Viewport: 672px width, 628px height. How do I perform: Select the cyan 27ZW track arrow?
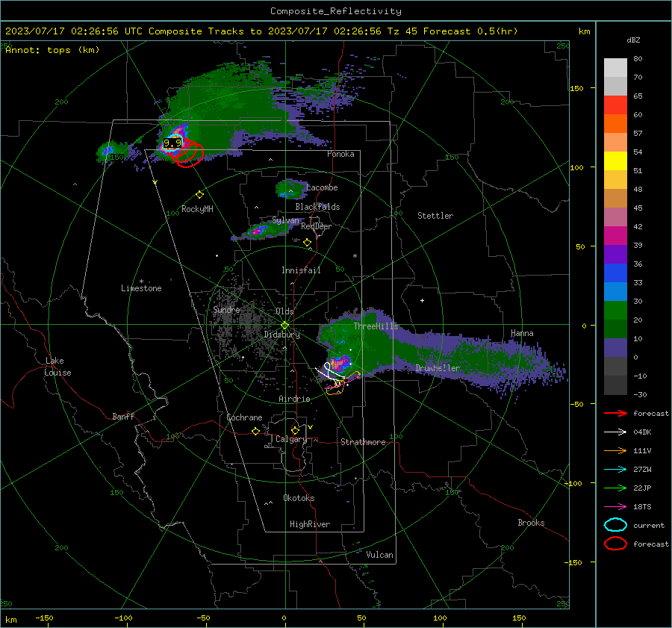[615, 470]
